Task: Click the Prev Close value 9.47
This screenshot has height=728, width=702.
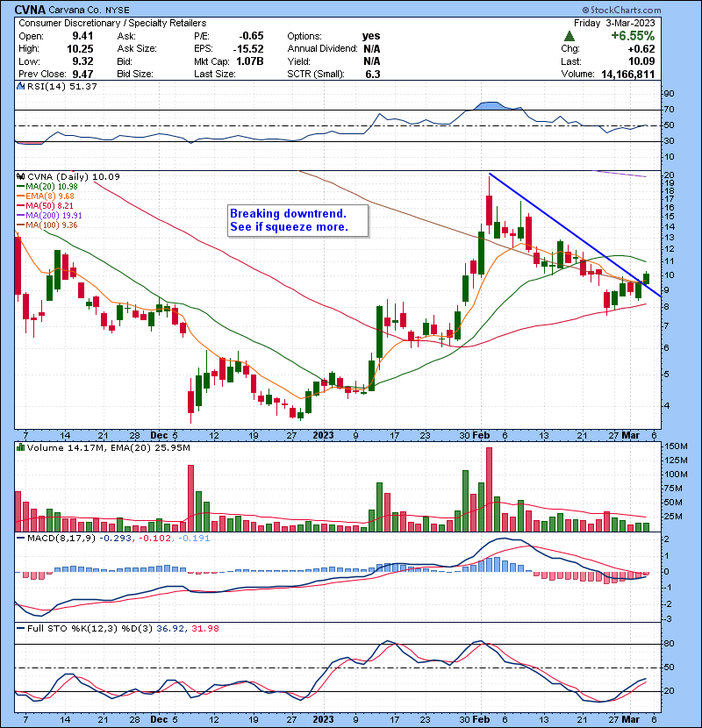Action: [82, 74]
